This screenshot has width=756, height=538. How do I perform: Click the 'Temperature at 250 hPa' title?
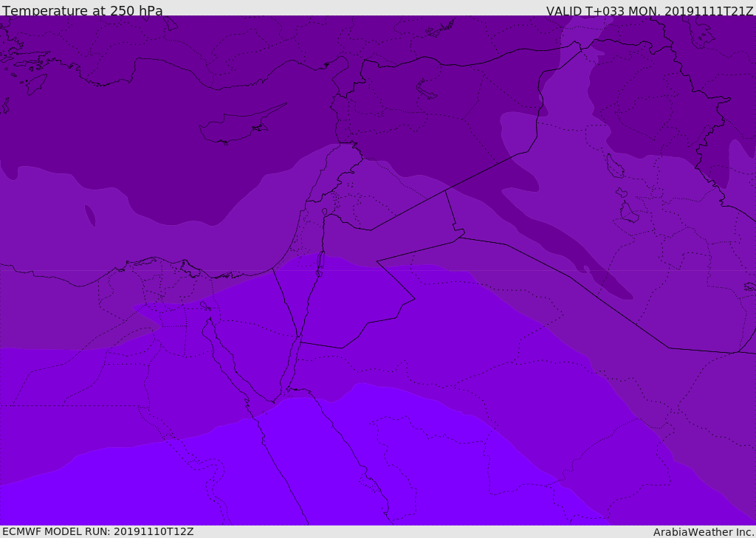[x=82, y=10]
